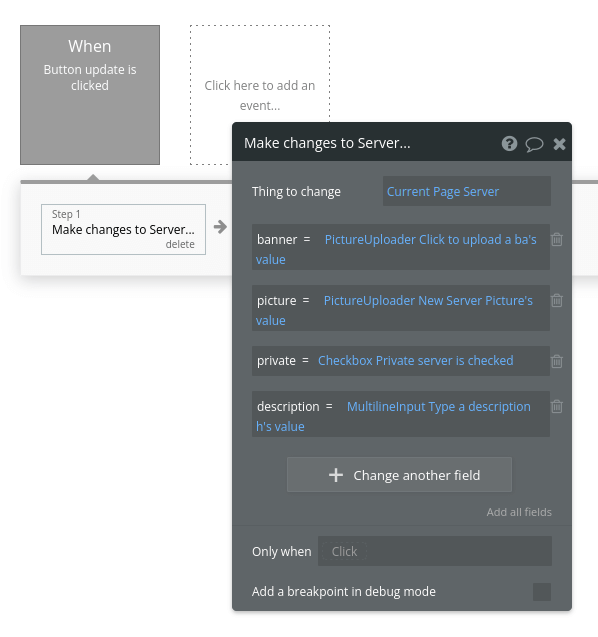Click the picture field name
Viewport: 598px width, 637px height.
(x=277, y=301)
